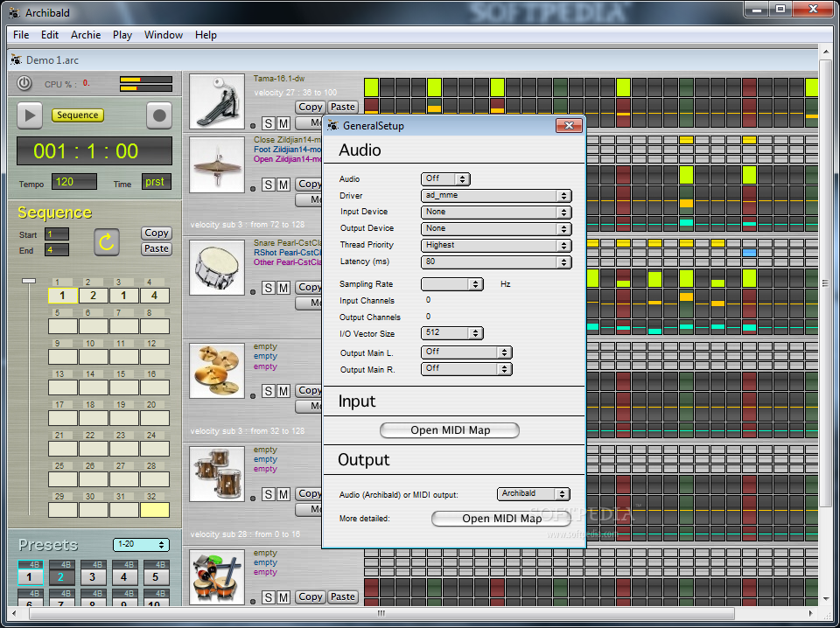
Task: Toggle the yellow loop arrow in Sequence
Action: coord(107,242)
